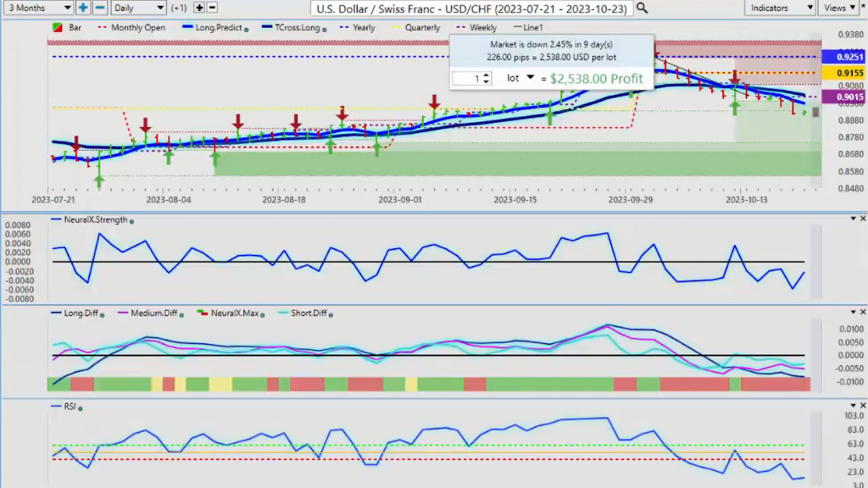Decrease lot quantity with the down stepper arrow
This screenshot has height=488, width=868.
pos(486,82)
